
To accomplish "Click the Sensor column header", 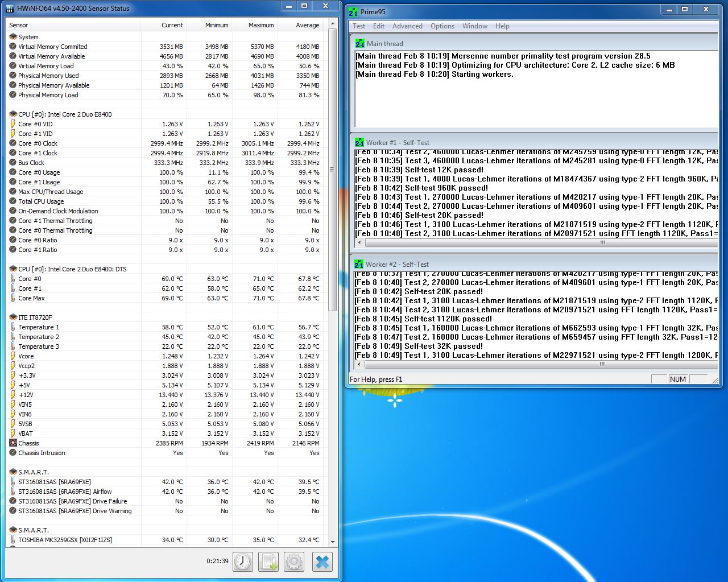I will [73, 25].
